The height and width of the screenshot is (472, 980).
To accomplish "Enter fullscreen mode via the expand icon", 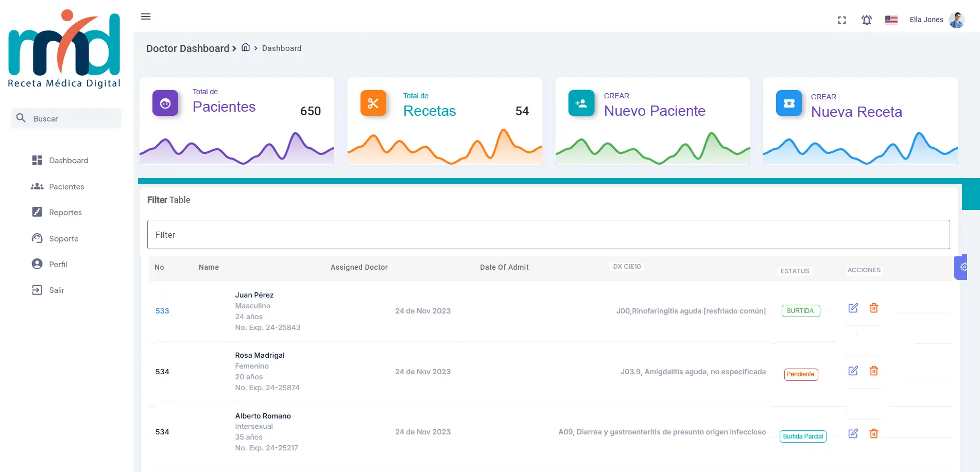I will [842, 20].
